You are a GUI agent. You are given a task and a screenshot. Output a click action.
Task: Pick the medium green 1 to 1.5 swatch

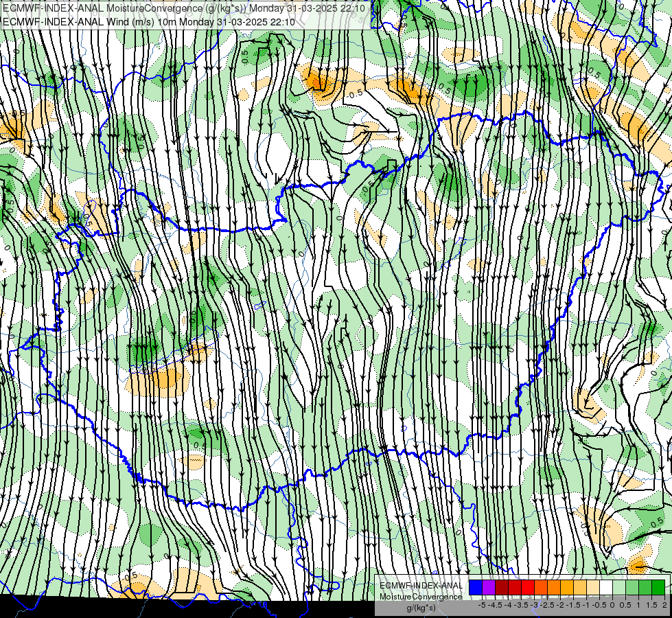[645, 587]
